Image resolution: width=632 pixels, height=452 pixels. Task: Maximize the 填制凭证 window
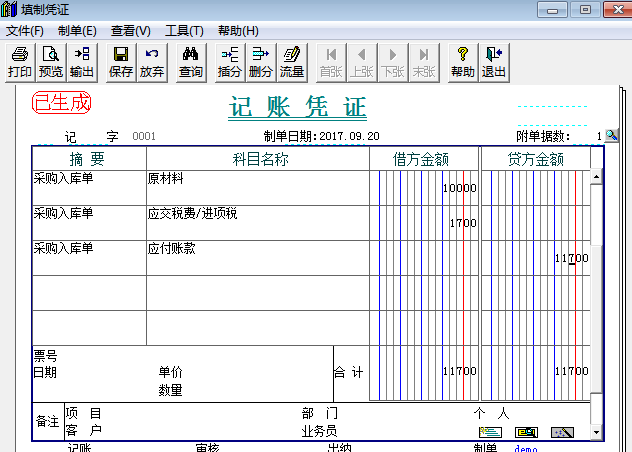585,9
